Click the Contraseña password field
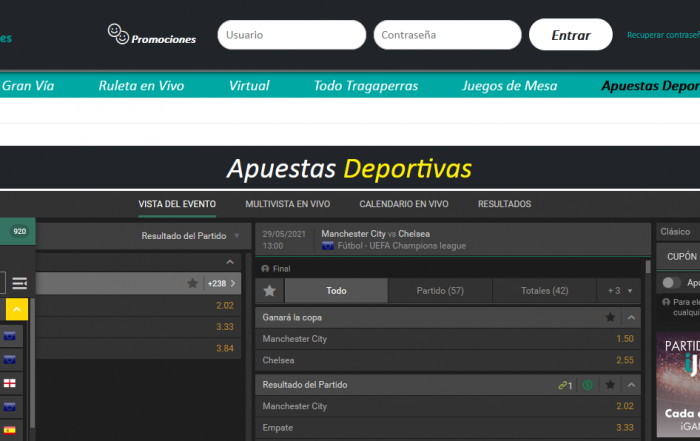This screenshot has height=441, width=700. 447,35
